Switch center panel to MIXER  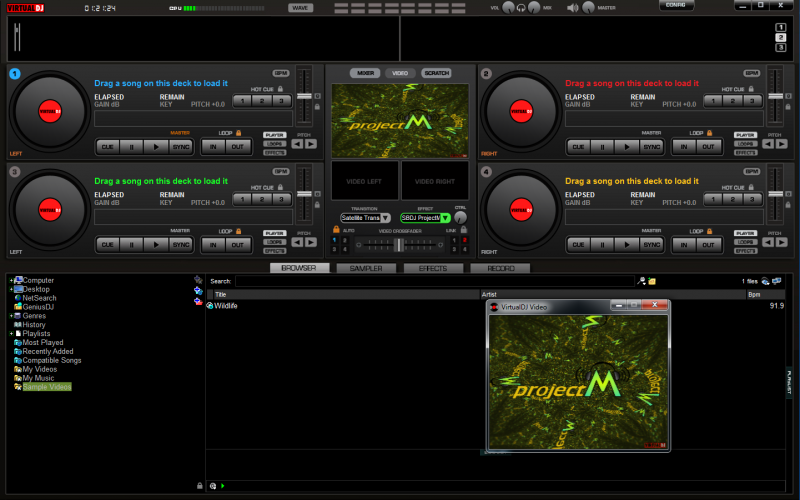coord(365,73)
